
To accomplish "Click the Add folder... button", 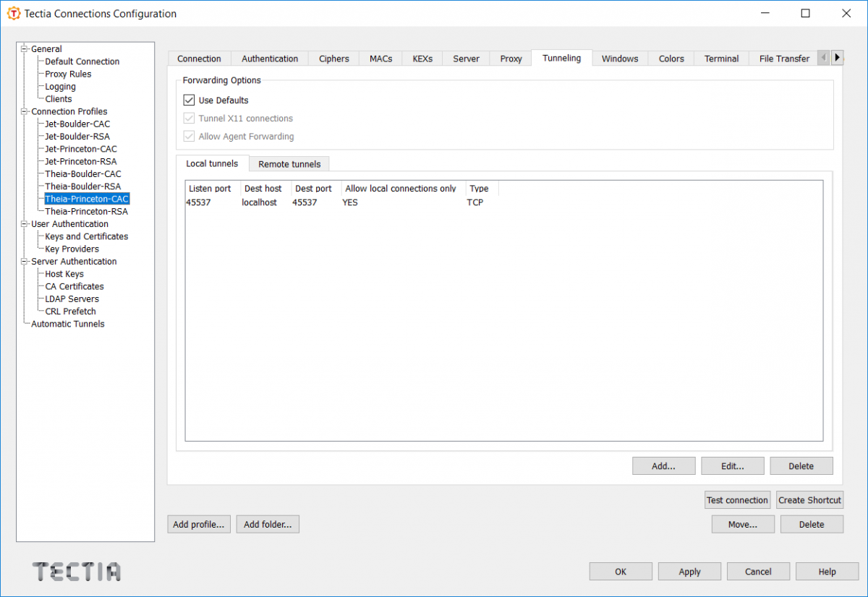I will point(268,525).
